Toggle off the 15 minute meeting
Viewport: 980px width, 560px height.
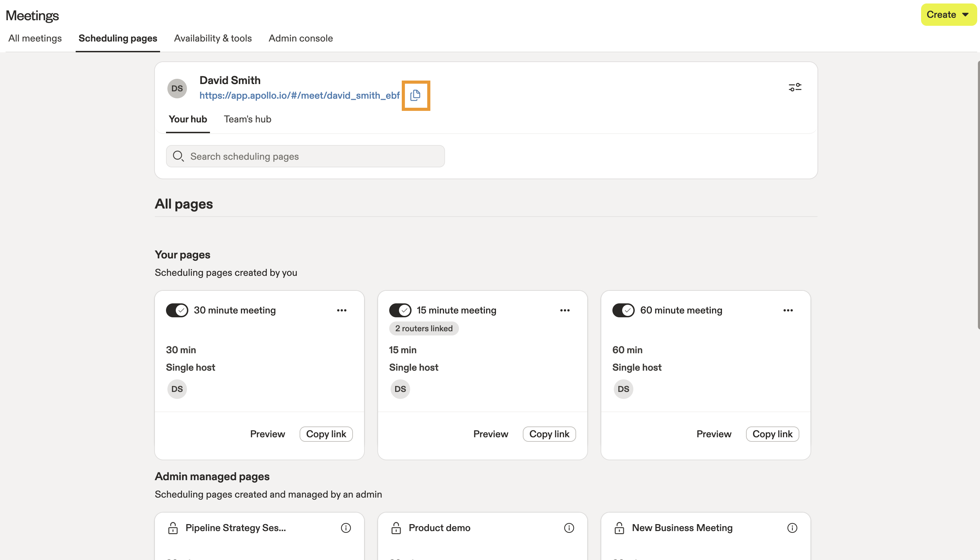point(400,310)
